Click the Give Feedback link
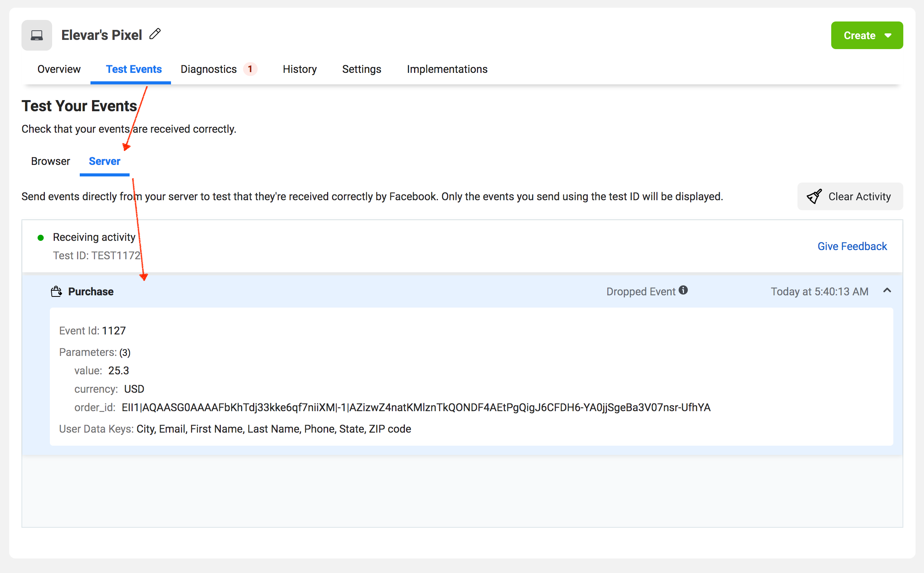The height and width of the screenshot is (573, 924). (x=852, y=246)
